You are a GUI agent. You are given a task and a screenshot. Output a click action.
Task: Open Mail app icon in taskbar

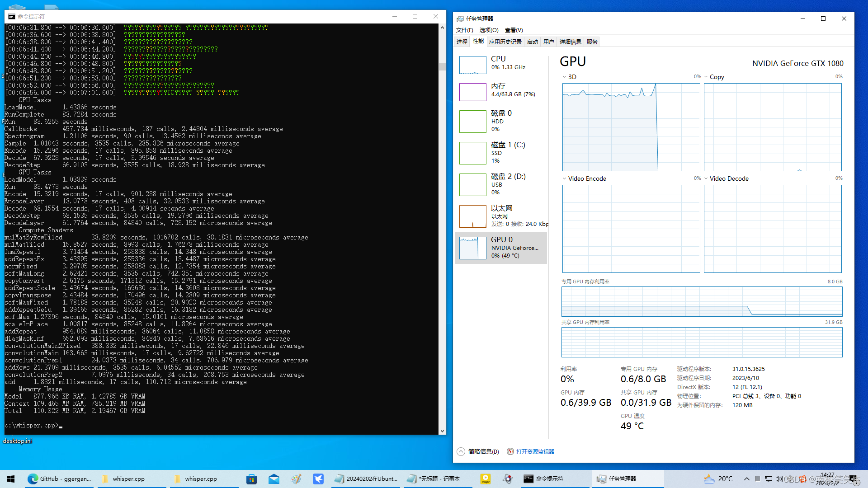point(274,479)
